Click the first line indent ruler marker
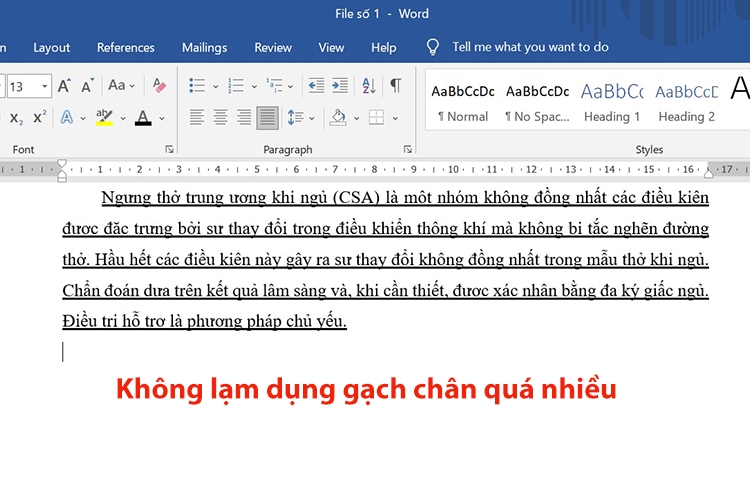 pos(62,163)
